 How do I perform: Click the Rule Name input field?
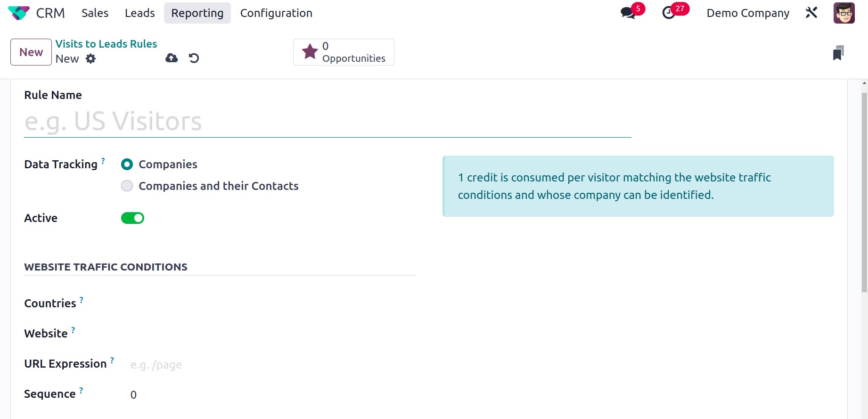328,121
